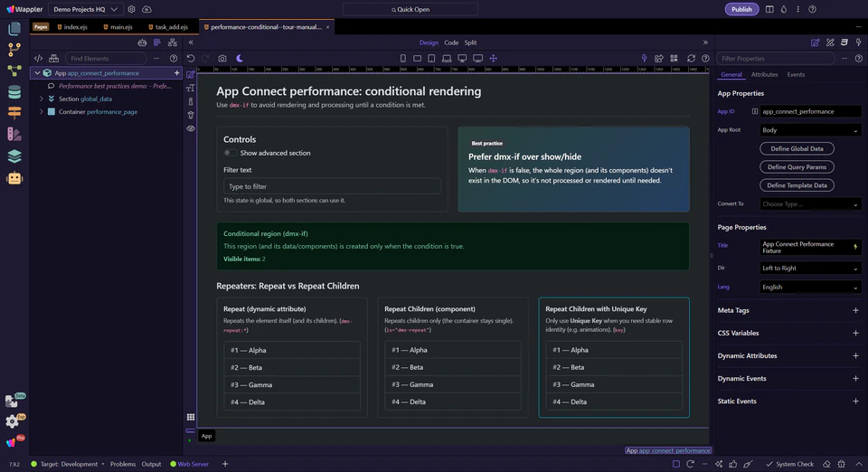Open the Problems panel in status bar
The height and width of the screenshot is (472, 868).
pos(123,464)
